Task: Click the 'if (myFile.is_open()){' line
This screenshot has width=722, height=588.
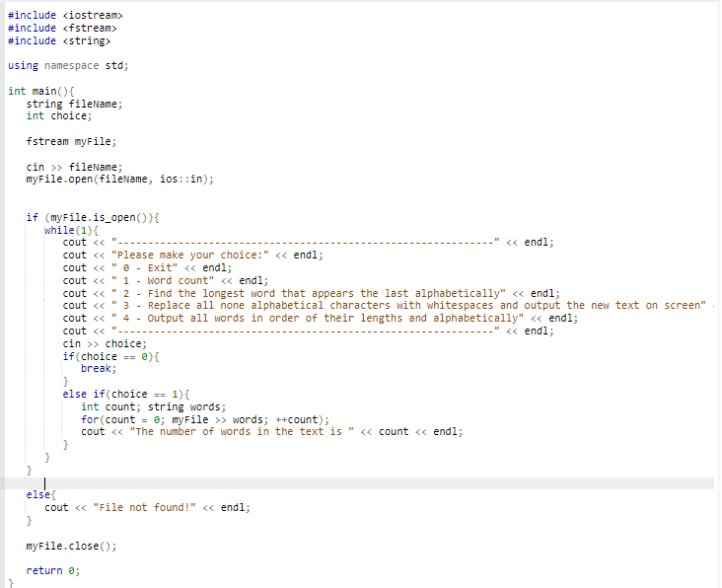Action: [x=93, y=217]
